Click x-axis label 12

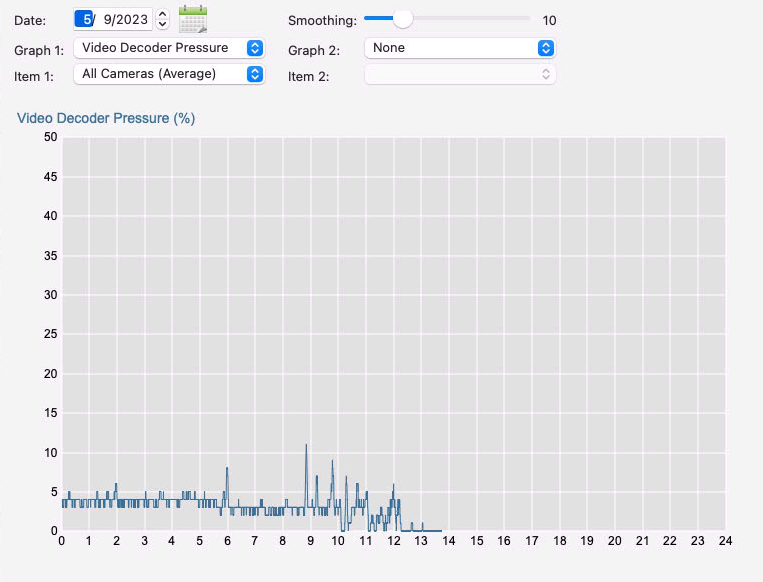point(394,541)
